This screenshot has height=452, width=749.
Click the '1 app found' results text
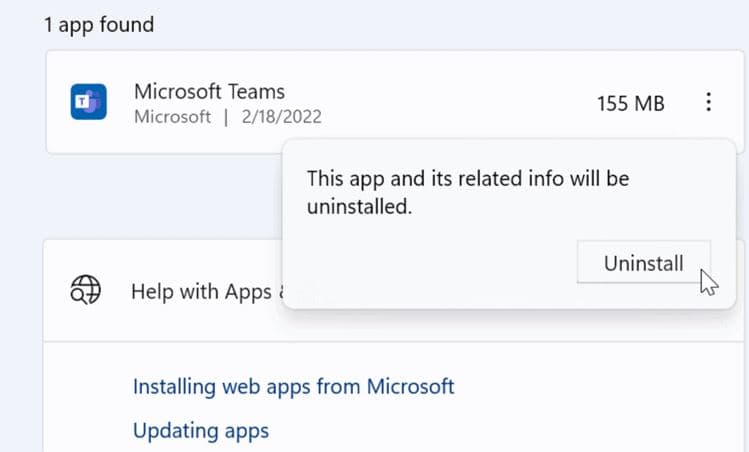99,24
